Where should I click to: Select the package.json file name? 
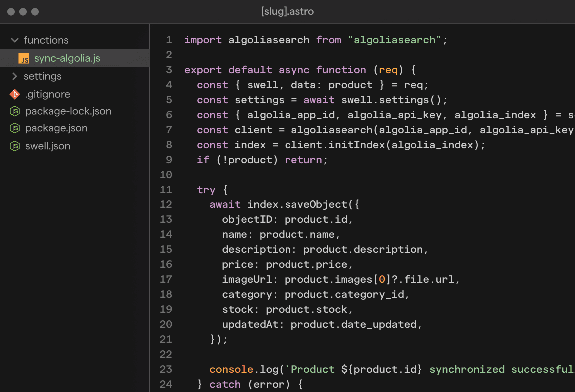[56, 128]
